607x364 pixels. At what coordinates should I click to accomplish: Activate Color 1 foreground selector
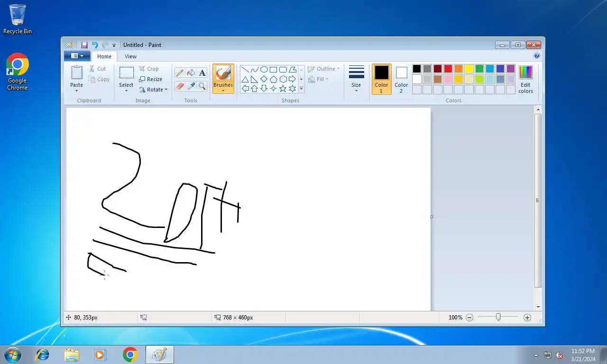[x=381, y=79]
